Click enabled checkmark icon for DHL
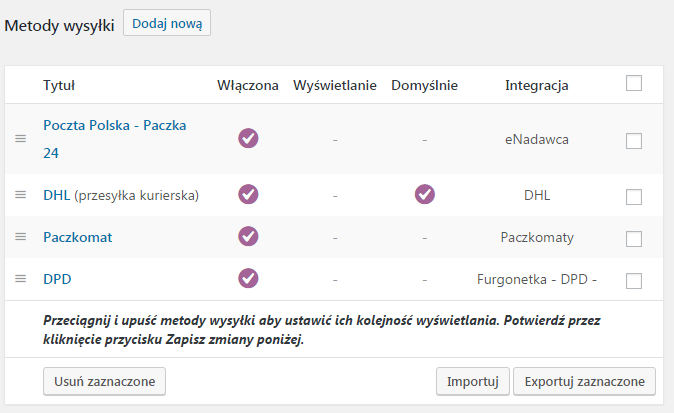 248,194
